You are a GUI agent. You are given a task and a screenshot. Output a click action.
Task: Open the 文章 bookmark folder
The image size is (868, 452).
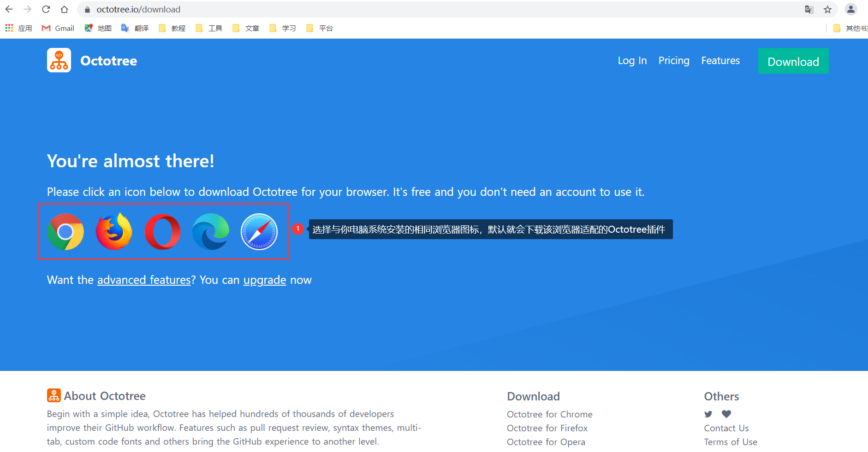tap(246, 28)
